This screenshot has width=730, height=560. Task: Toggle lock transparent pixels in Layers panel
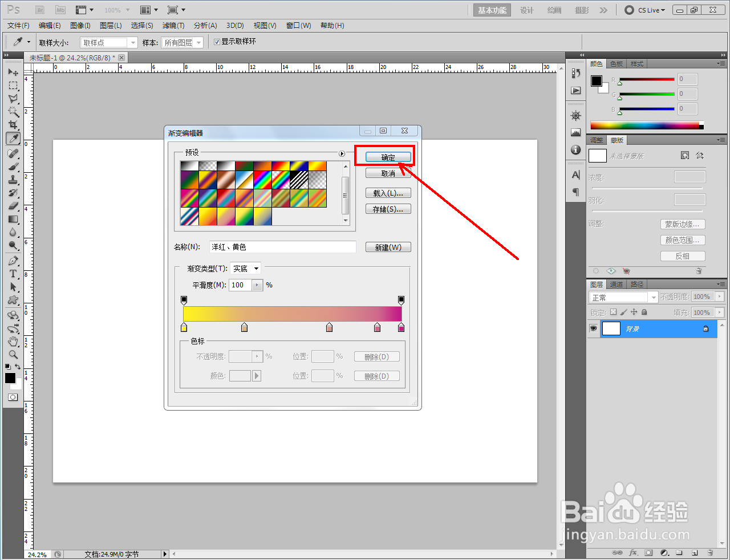613,312
